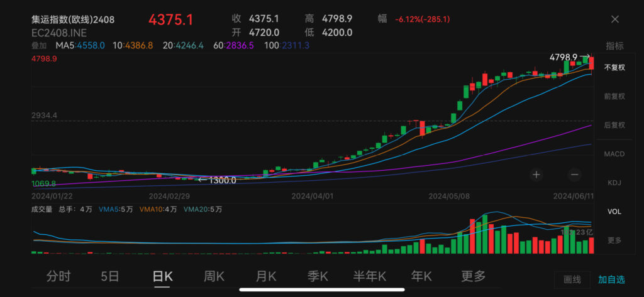The width and height of the screenshot is (644, 297).
Task: Select 不复权 adjustment mode
Action: point(614,68)
